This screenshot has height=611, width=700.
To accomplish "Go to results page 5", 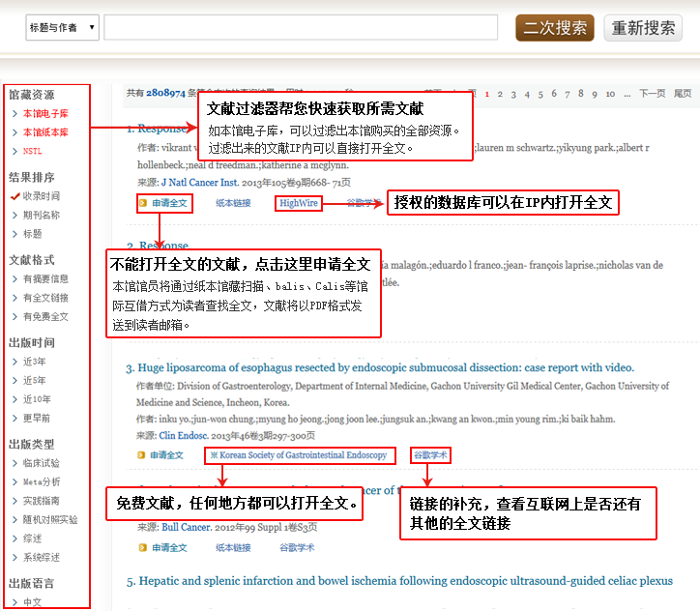I will (540, 94).
